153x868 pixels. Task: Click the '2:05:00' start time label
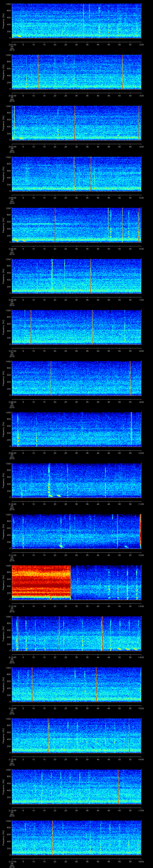tap(12, 249)
